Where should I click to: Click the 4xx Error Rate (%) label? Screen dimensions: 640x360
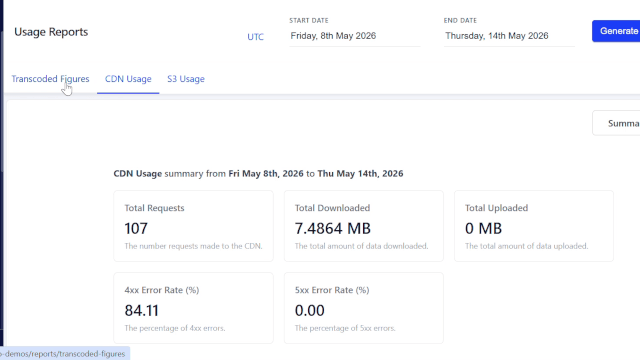tap(162, 290)
